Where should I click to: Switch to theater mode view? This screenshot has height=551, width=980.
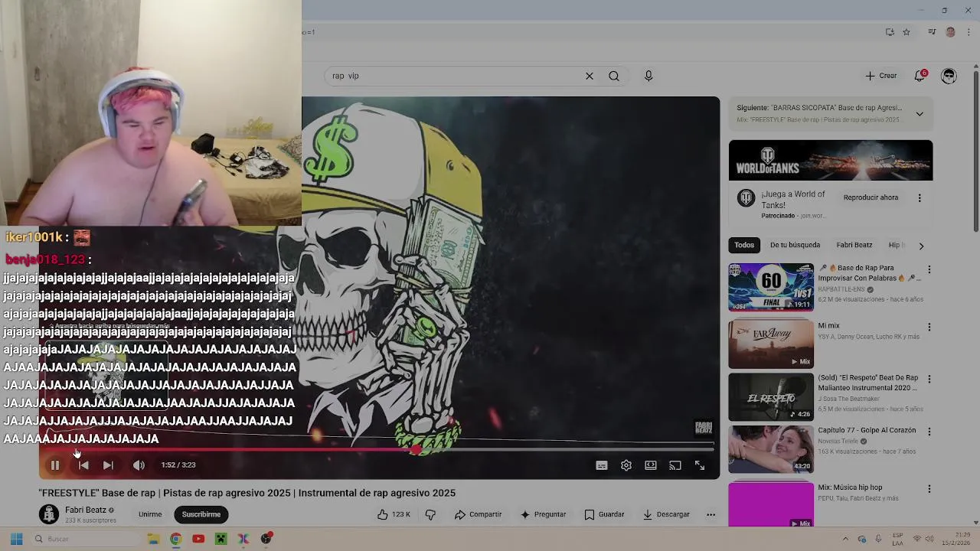651,465
